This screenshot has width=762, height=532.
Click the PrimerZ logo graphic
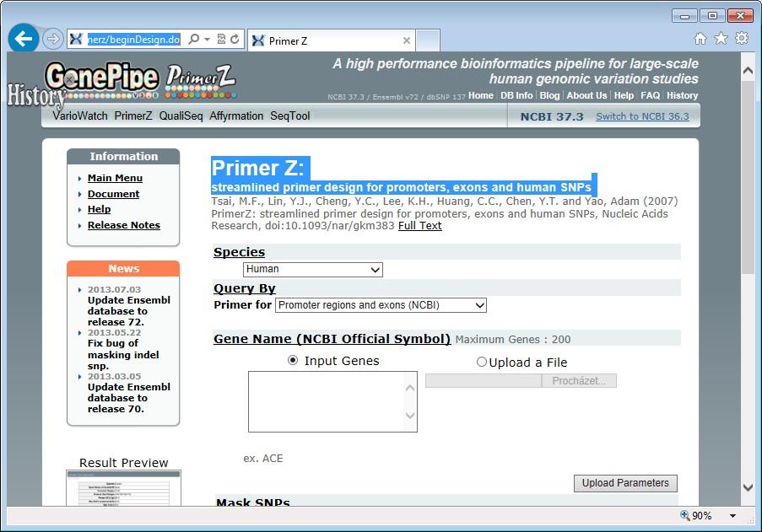coord(201,81)
